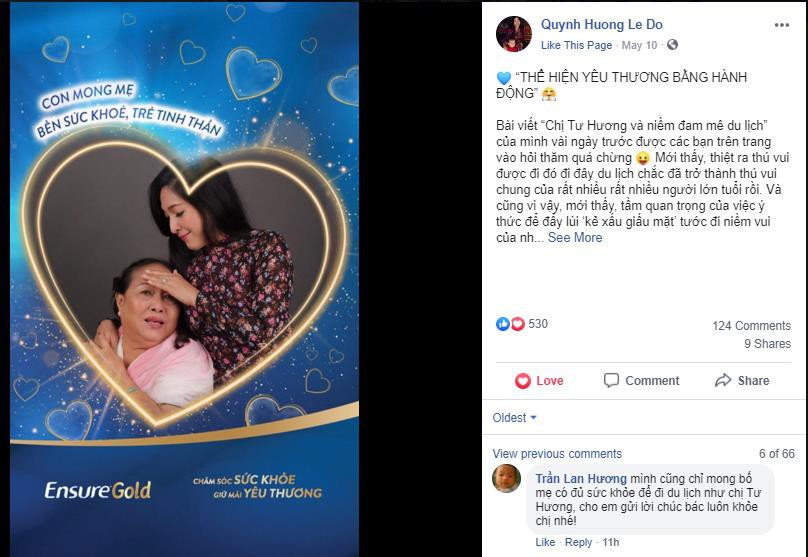The image size is (808, 557).
Task: Open Trần Lan Hương commenter avatar
Action: tap(506, 478)
